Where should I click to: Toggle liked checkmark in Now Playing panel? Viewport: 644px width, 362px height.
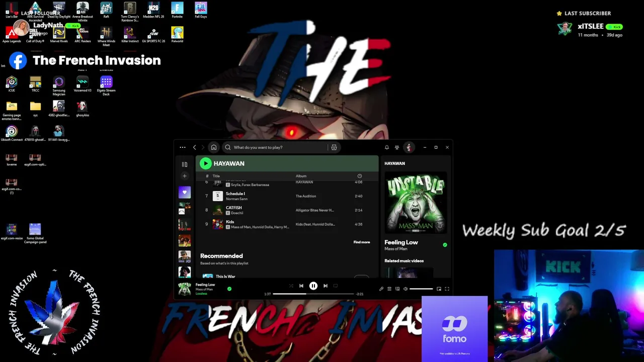[x=445, y=245]
